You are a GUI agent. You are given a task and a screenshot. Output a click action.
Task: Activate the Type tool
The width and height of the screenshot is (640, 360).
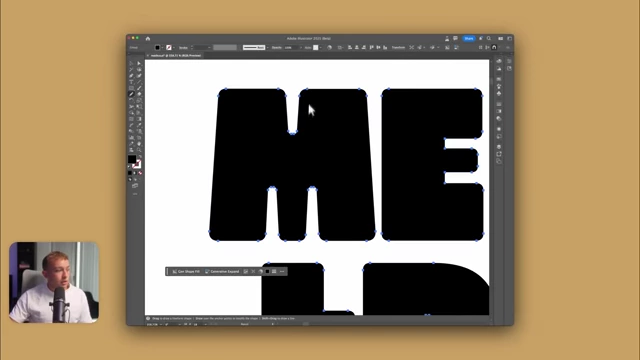pyautogui.click(x=131, y=82)
